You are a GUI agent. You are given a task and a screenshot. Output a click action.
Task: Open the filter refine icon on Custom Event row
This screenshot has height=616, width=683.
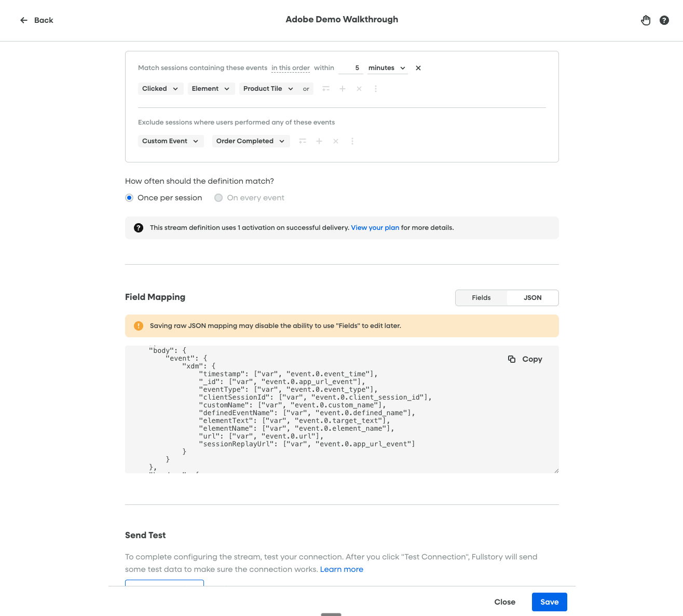coord(303,141)
